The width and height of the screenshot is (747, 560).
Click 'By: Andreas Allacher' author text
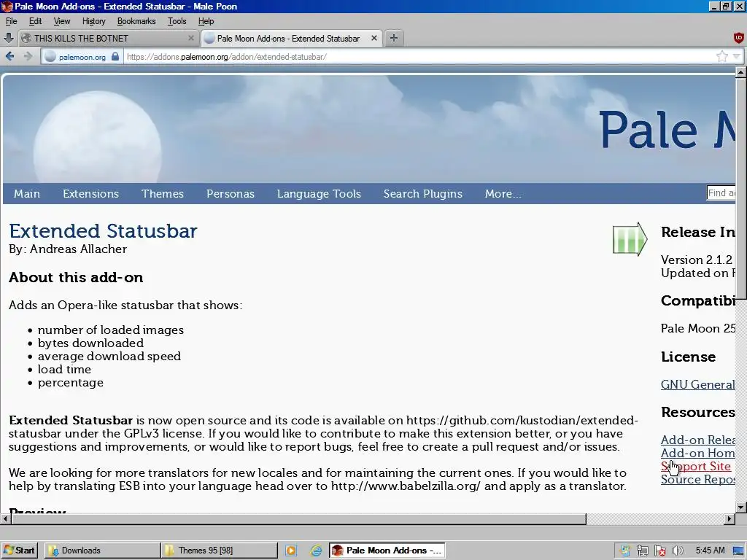pos(68,249)
